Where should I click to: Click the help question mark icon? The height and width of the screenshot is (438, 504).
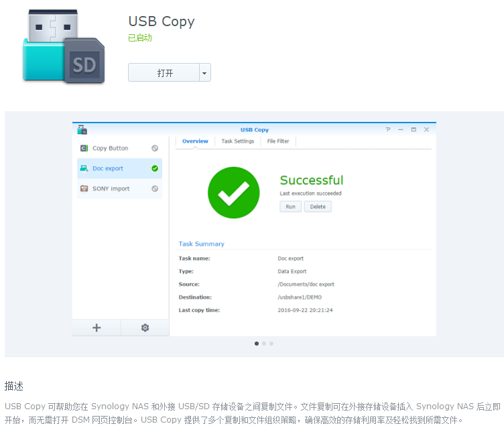click(x=387, y=130)
